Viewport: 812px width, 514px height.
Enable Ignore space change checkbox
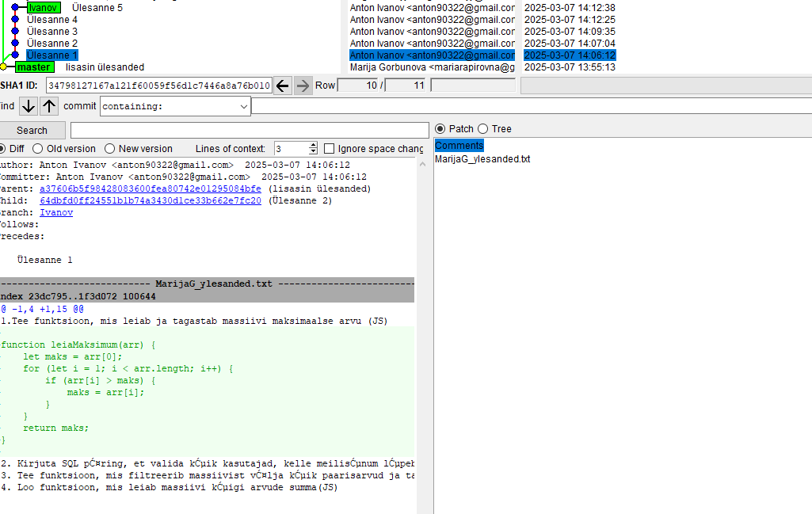[329, 149]
